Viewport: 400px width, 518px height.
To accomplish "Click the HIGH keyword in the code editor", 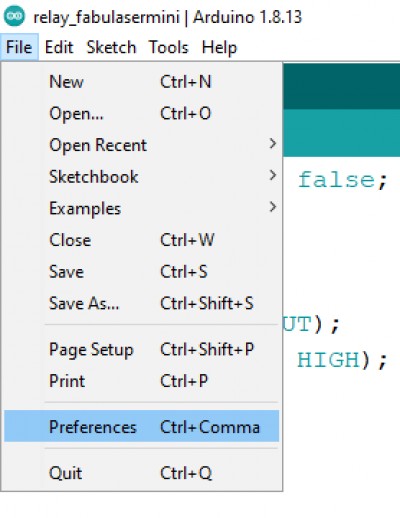I will click(x=329, y=360).
